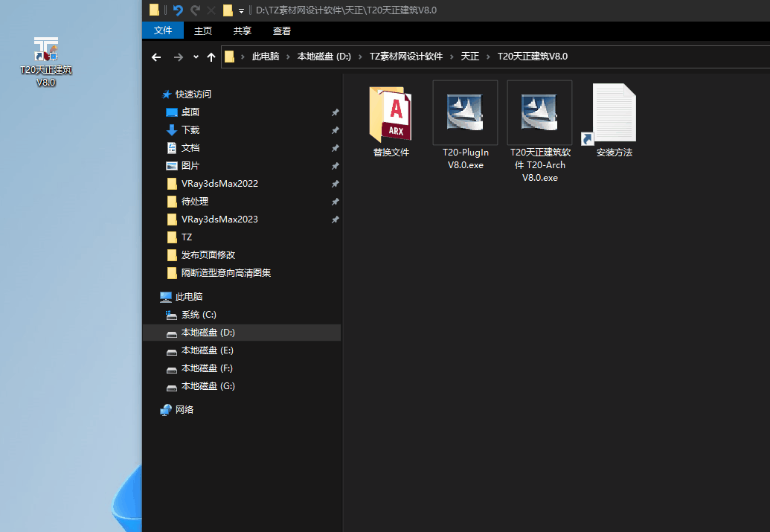
Task: Expand chevron after 此电脑 breadcrumb
Action: [288, 57]
